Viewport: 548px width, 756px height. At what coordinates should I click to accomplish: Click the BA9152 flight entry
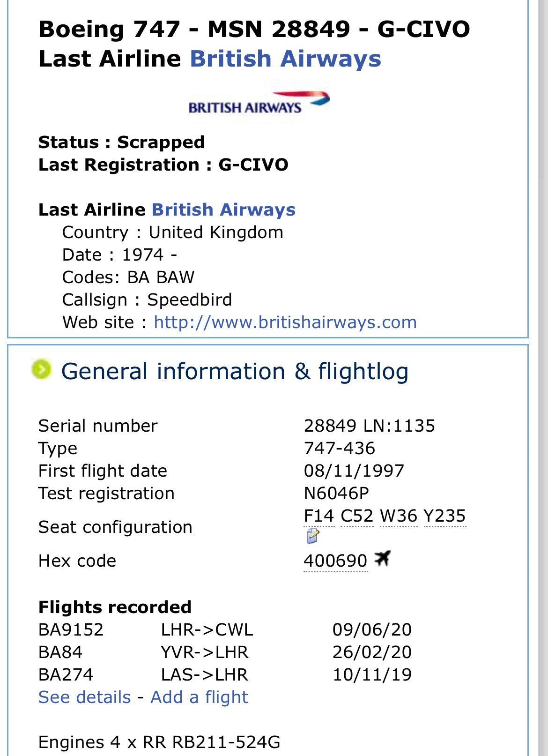pyautogui.click(x=71, y=630)
